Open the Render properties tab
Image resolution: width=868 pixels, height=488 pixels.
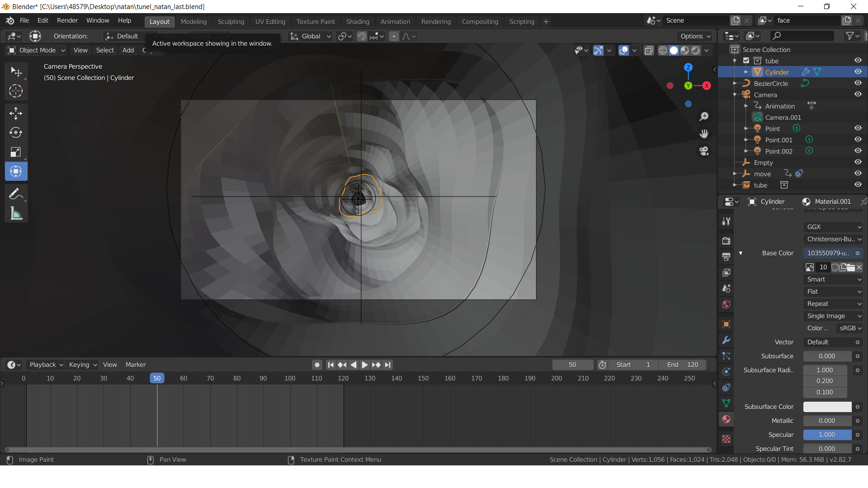(726, 240)
